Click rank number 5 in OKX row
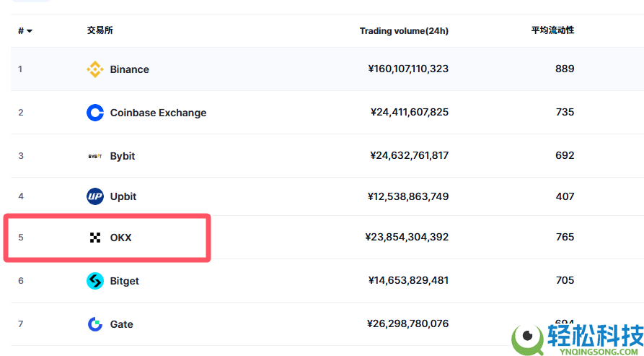Viewport: 644px width, 356px height. click(20, 238)
